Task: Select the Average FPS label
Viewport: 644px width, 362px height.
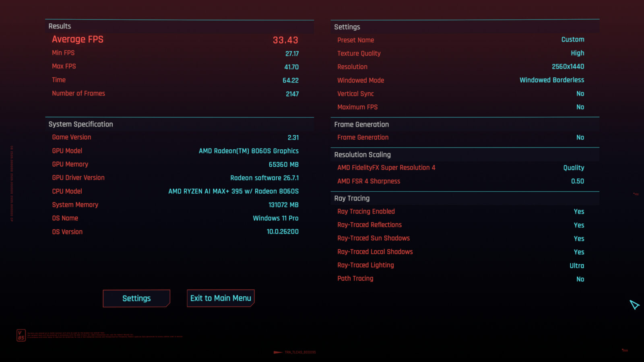Action: coord(78,39)
